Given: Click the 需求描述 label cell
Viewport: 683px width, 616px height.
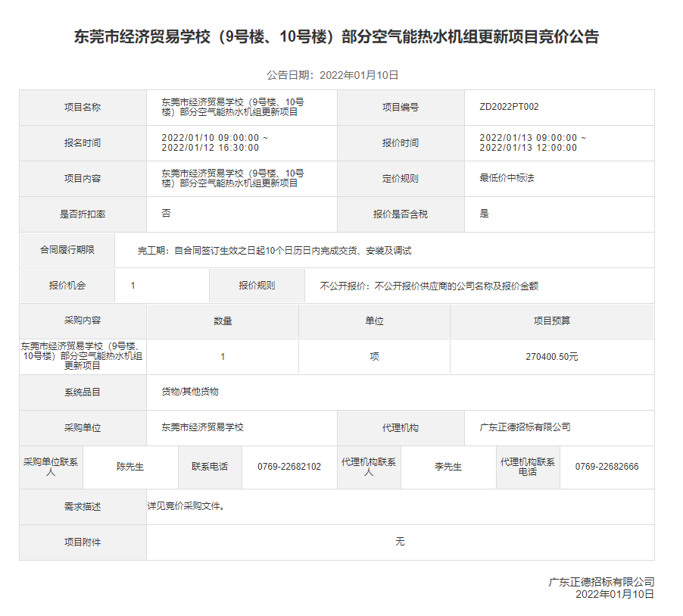Looking at the screenshot, I should click(x=83, y=507).
